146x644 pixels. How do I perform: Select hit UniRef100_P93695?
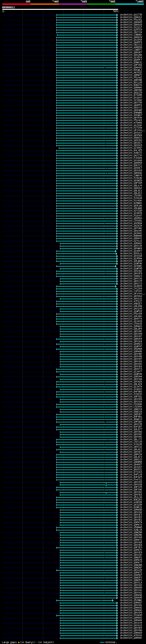click(x=131, y=615)
